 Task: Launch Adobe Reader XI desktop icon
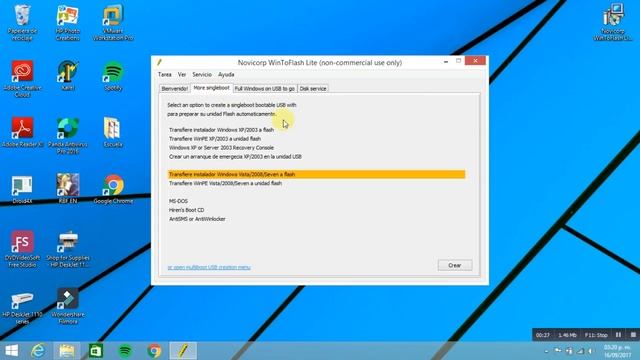pos(22,132)
